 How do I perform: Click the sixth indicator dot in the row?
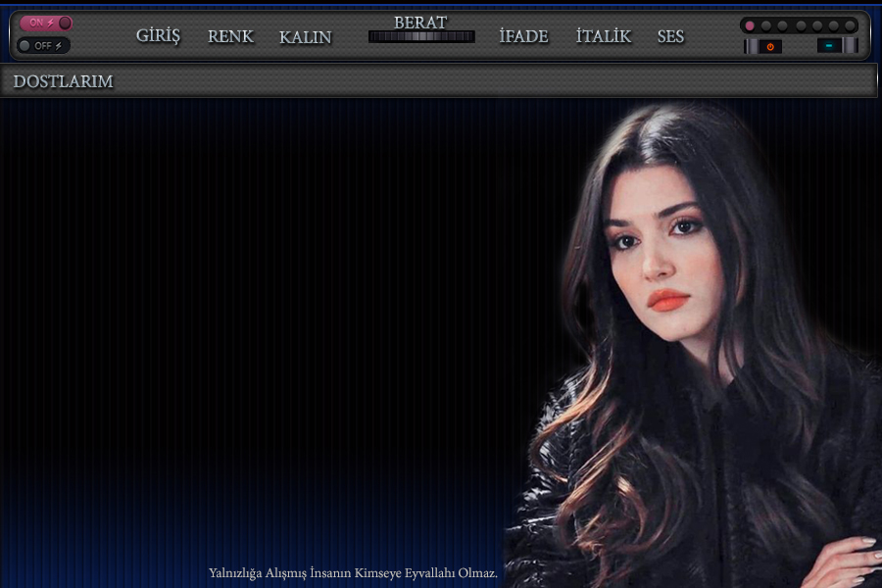click(x=834, y=25)
